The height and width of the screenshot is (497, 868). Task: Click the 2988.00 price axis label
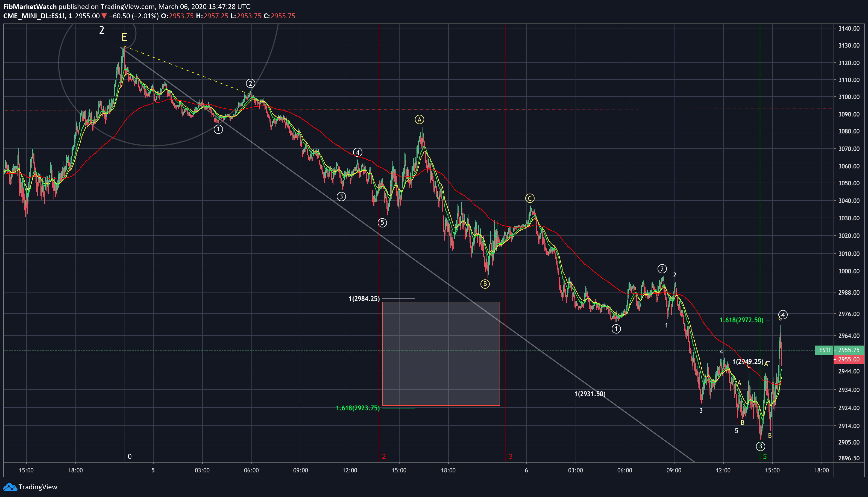click(x=849, y=293)
